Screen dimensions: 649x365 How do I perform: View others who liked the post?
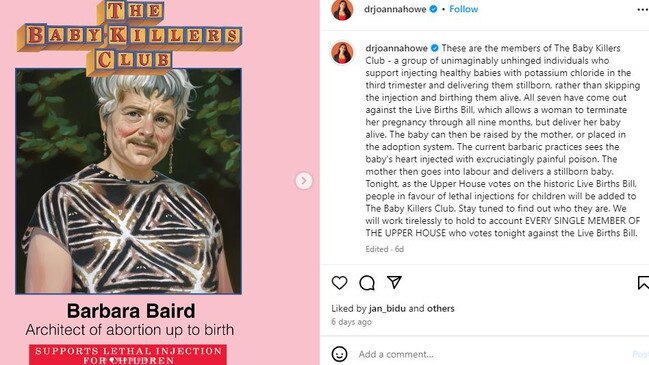click(x=440, y=308)
